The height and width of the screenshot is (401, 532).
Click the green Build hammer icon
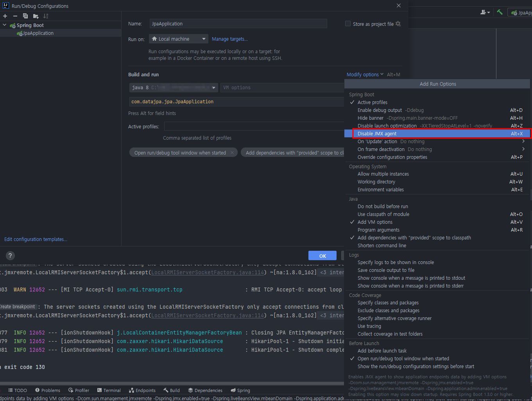point(500,12)
